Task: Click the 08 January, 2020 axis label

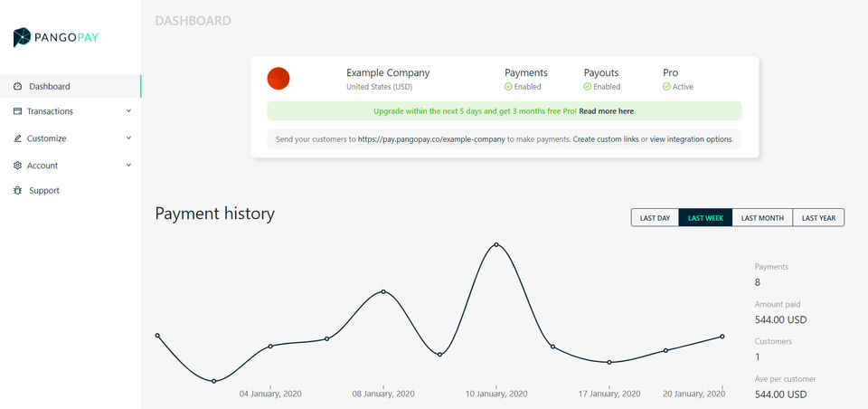Action: coord(383,394)
